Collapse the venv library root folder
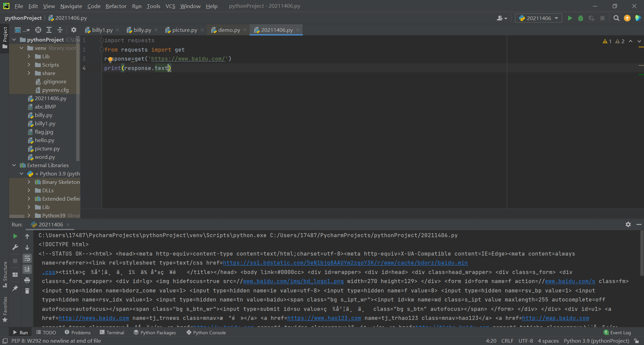The width and height of the screenshot is (644, 345). [x=21, y=48]
